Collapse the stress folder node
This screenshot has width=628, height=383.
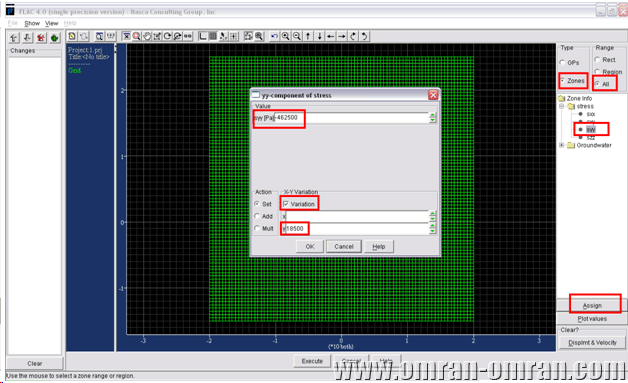click(x=562, y=106)
